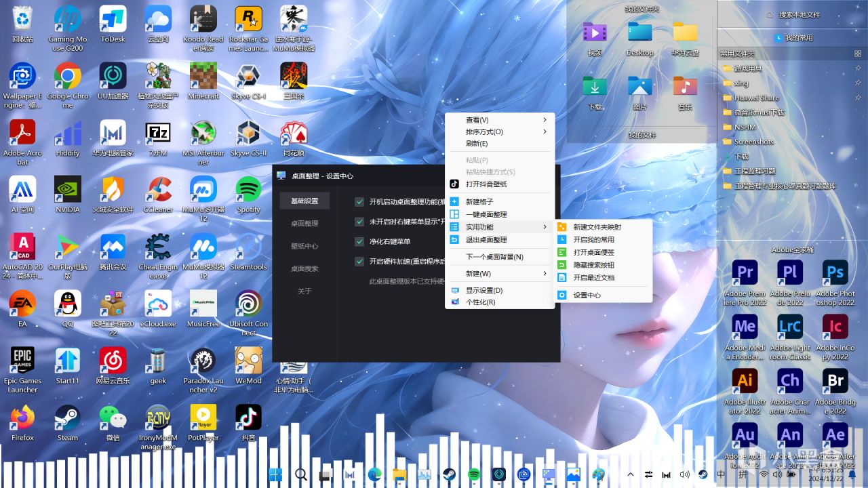
Task: Pin toggle for Huawei Share folder
Action: click(858, 98)
